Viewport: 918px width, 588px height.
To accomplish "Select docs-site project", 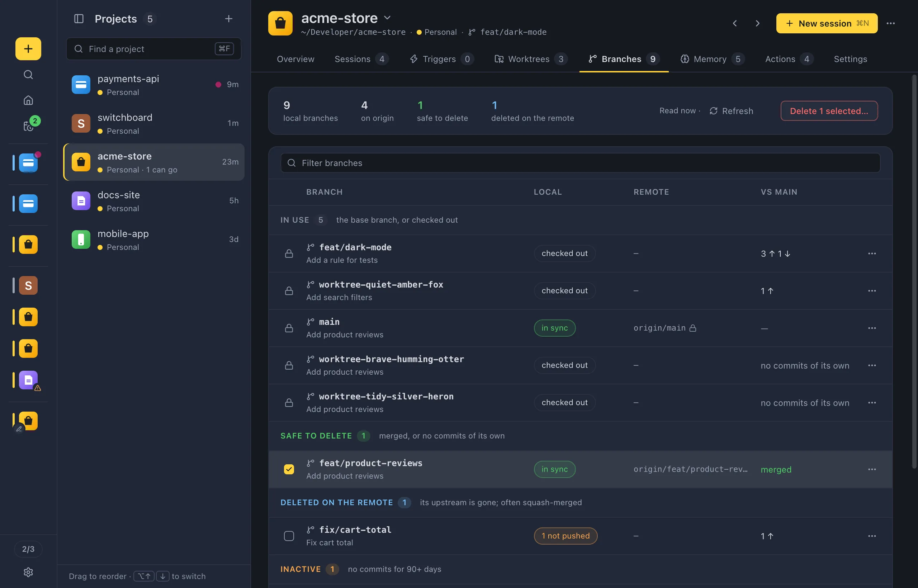I will click(x=154, y=201).
